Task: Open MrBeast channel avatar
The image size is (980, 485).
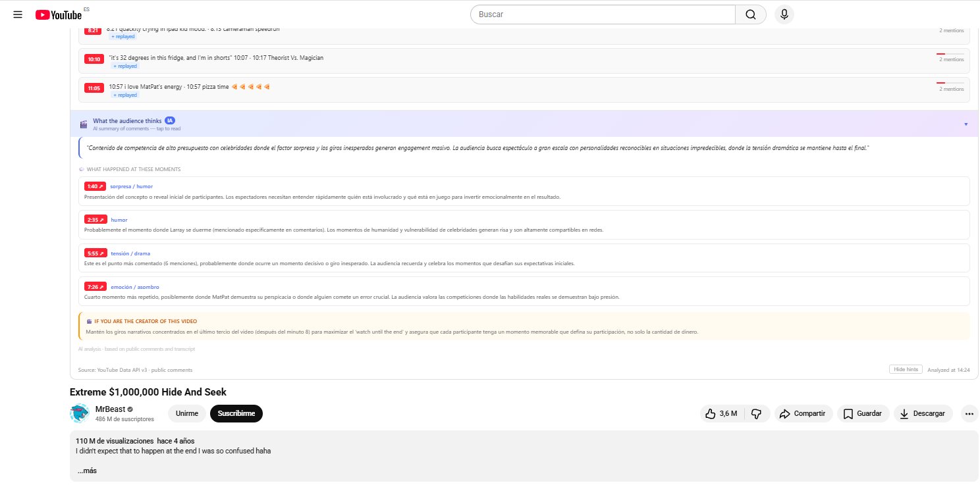Action: [x=80, y=413]
